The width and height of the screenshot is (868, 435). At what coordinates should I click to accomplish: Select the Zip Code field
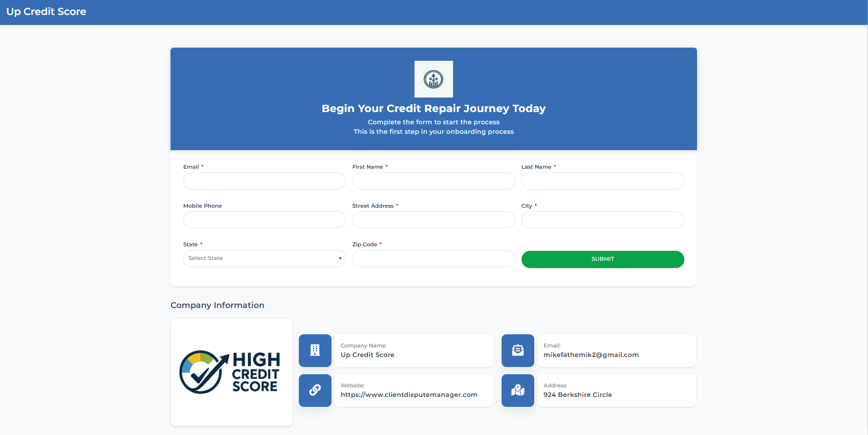[x=434, y=259]
